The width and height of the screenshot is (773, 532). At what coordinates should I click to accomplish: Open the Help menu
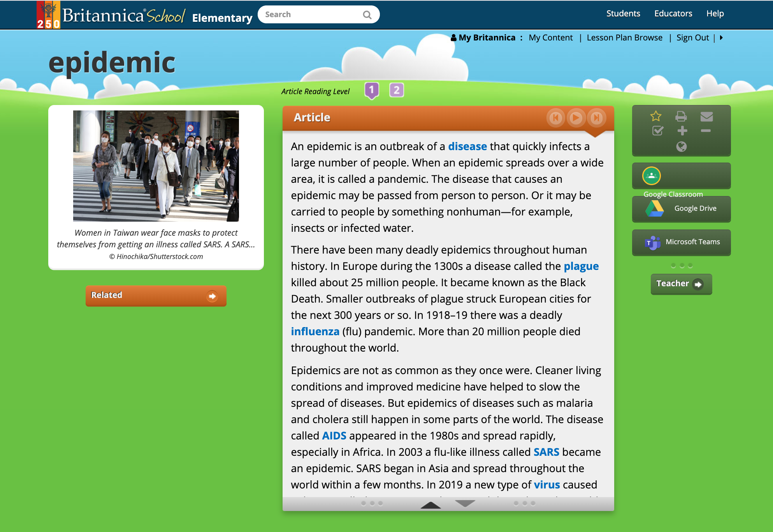point(715,14)
